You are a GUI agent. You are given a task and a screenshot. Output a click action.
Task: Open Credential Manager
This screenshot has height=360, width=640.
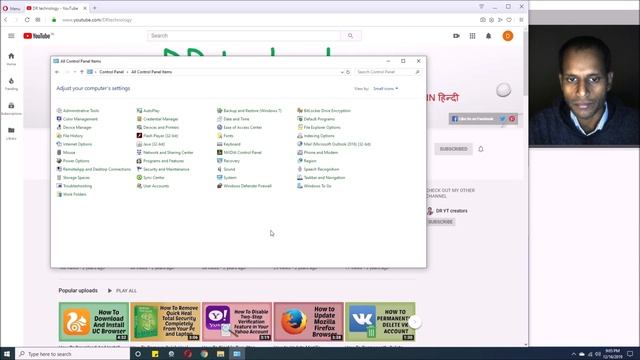pyautogui.click(x=158, y=119)
